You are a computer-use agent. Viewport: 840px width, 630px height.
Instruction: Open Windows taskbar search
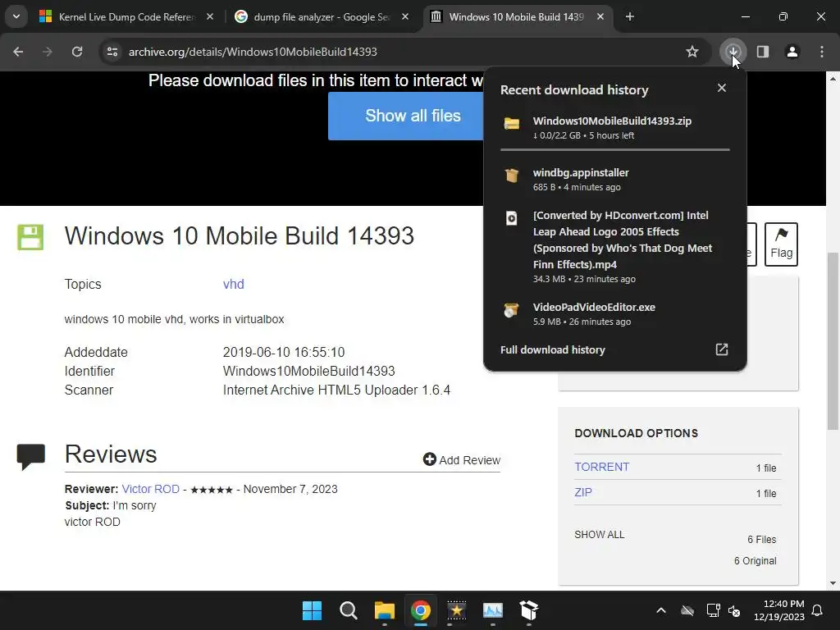click(x=348, y=610)
